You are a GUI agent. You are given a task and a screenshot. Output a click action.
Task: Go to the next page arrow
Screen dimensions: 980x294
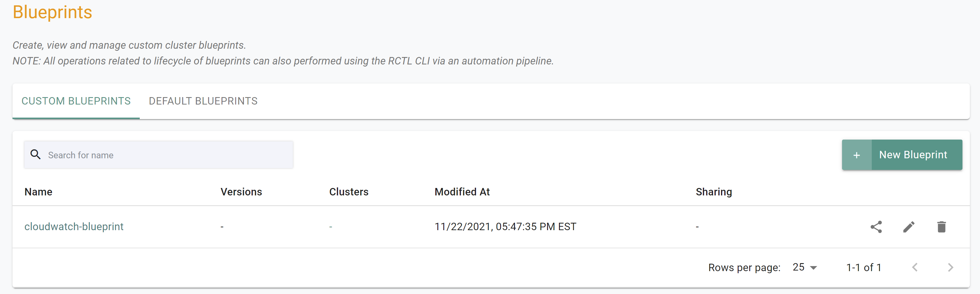tap(950, 267)
